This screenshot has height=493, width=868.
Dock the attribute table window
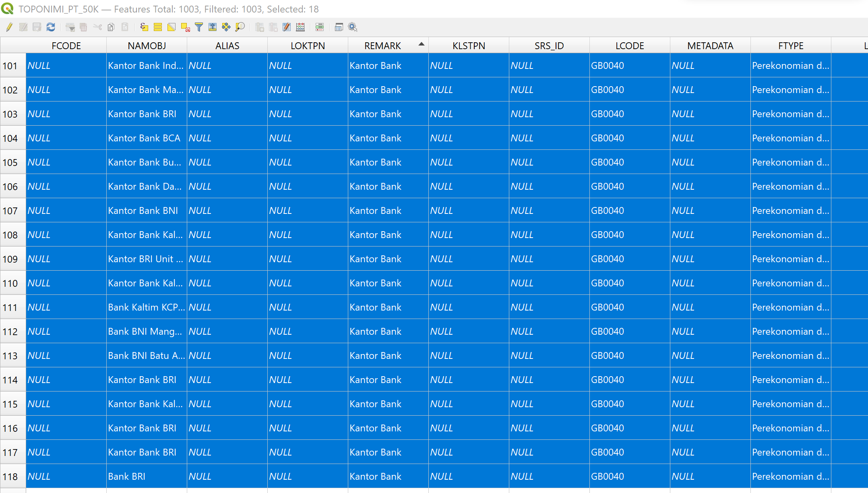point(339,27)
